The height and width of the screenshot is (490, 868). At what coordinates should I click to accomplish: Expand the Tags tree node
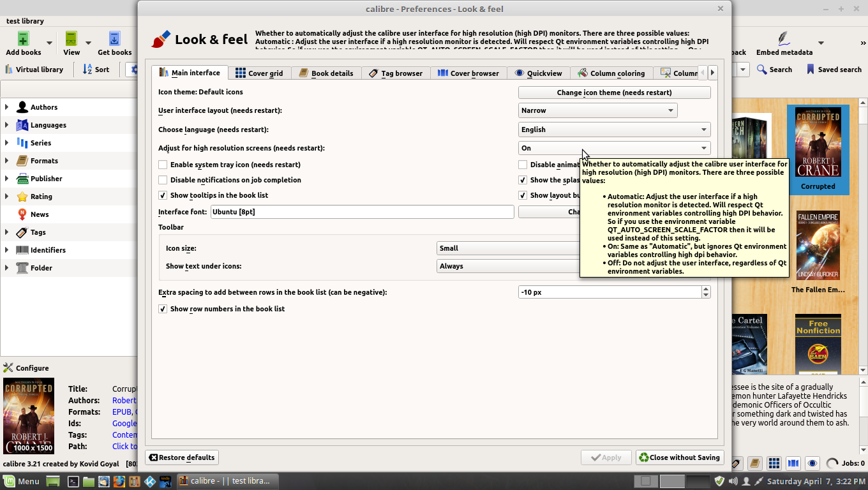pos(6,232)
